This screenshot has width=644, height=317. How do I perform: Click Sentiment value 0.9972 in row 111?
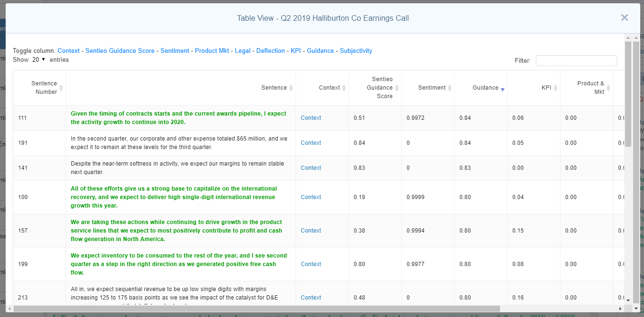tap(415, 118)
